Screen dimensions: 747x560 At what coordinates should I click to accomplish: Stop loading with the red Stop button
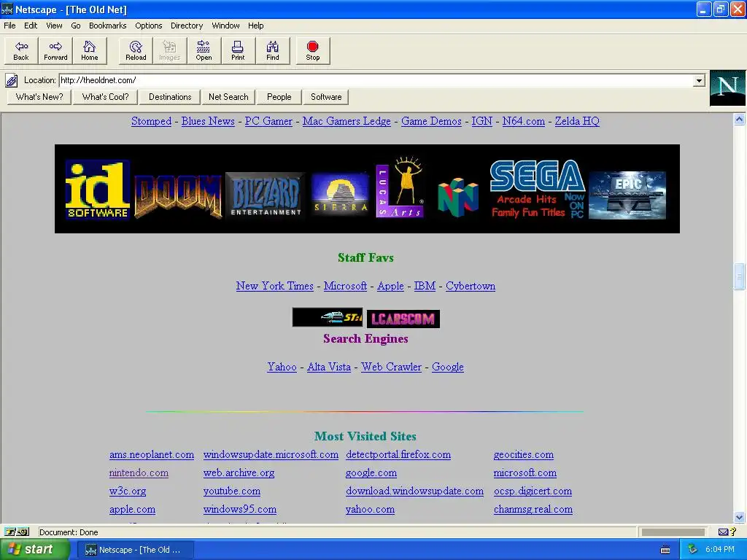coord(312,50)
